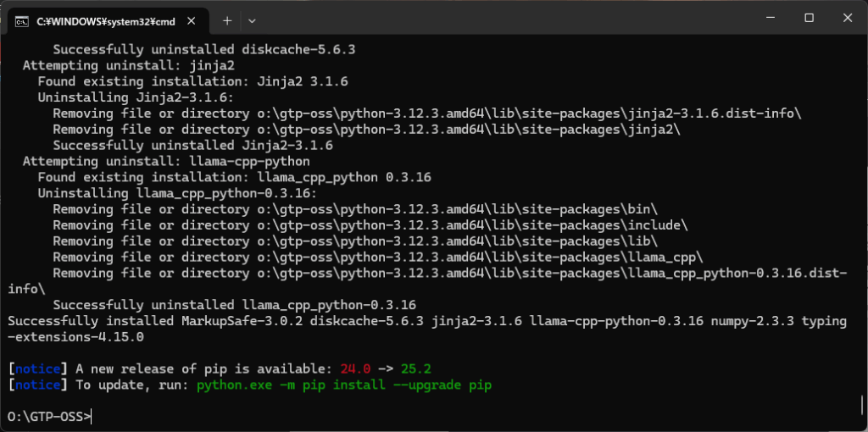This screenshot has height=432, width=868.
Task: Click the cmd icon in the tab
Action: [21, 21]
